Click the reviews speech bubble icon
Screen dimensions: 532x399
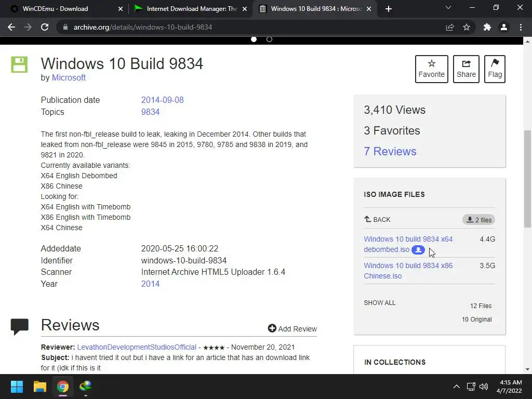click(x=19, y=327)
